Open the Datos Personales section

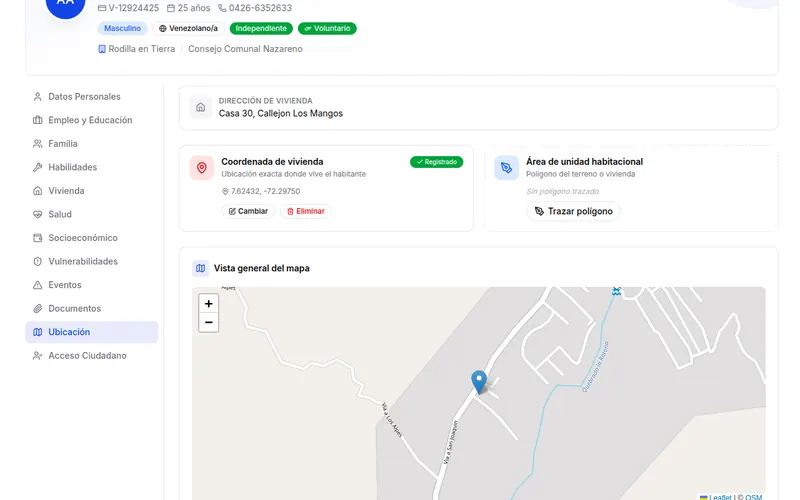pyautogui.click(x=92, y=96)
